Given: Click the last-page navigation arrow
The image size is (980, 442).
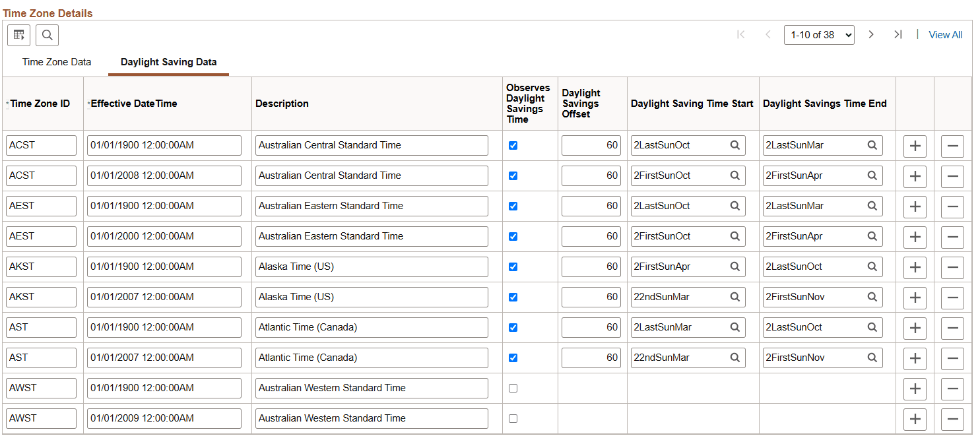Looking at the screenshot, I should pos(898,34).
